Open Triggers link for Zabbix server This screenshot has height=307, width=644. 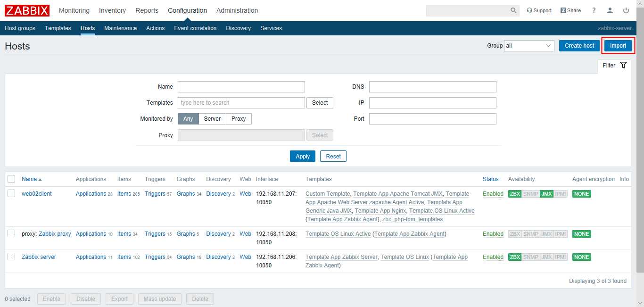(155, 257)
